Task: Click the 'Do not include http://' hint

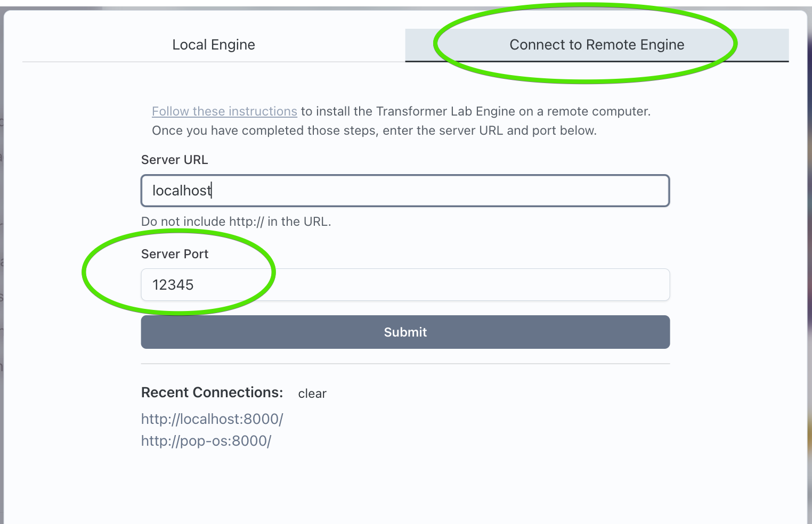Action: click(236, 222)
